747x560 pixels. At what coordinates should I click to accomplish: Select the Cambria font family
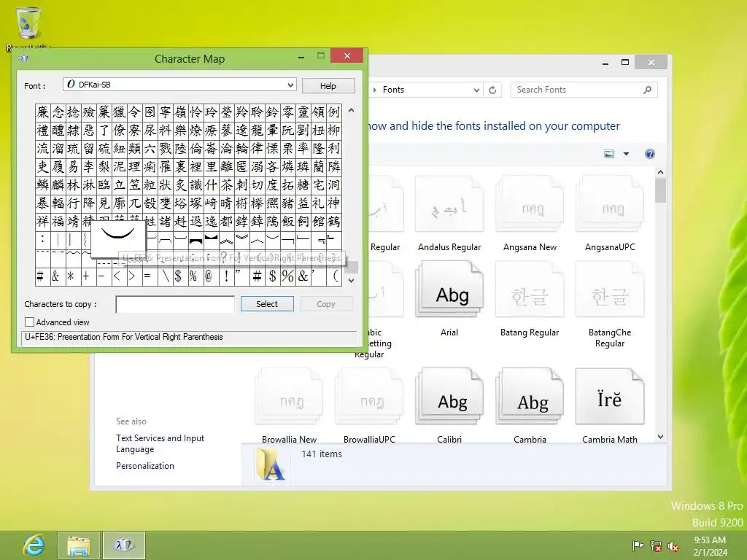[x=530, y=405]
